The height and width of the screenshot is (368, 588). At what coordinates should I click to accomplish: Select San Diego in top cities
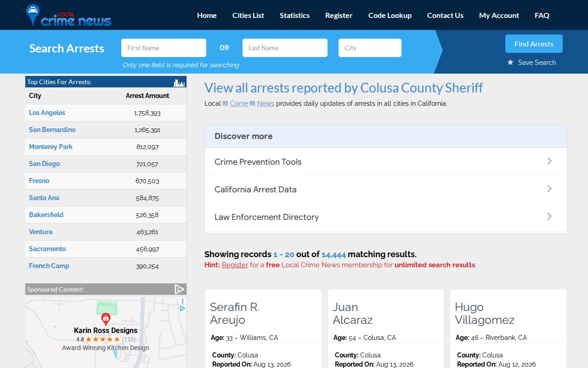coord(44,164)
